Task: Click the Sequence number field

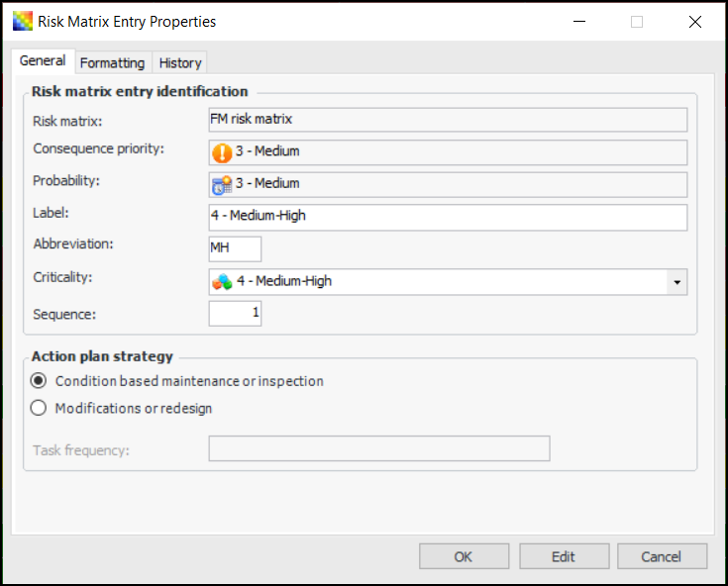Action: click(x=235, y=314)
